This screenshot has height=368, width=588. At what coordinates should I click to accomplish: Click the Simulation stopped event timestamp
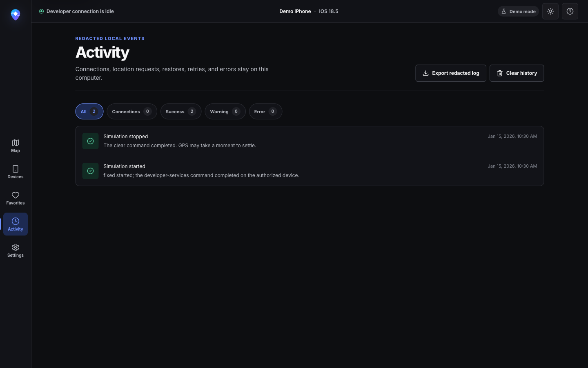tap(512, 136)
